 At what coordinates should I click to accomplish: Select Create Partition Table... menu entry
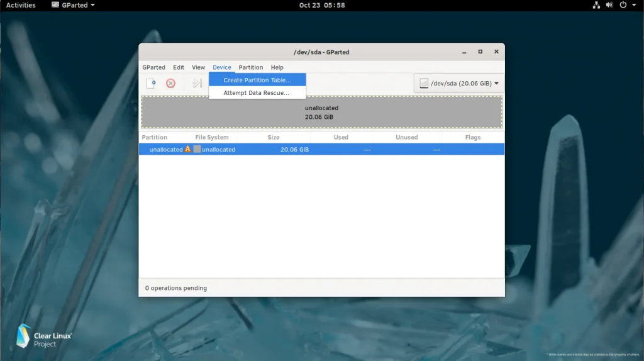coord(257,80)
